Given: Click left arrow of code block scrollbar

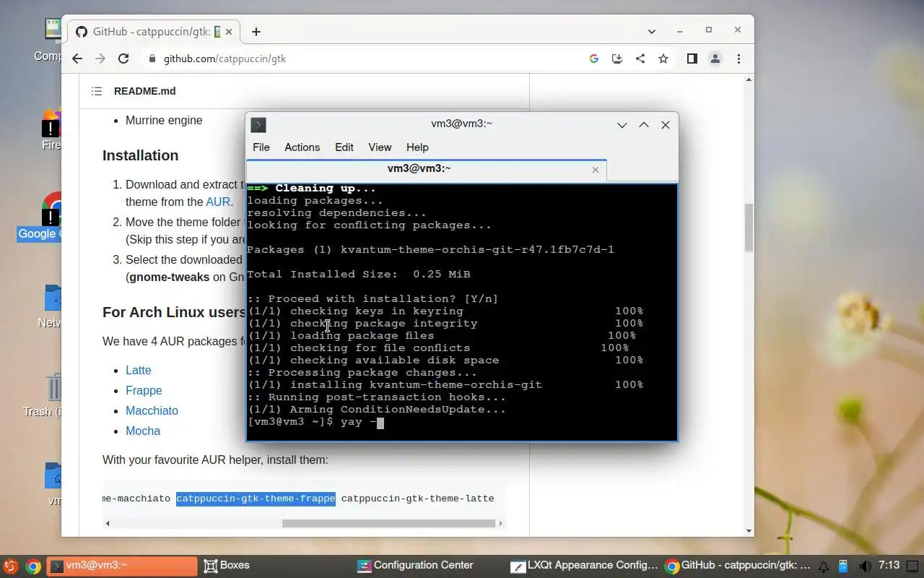Looking at the screenshot, I should (x=108, y=523).
